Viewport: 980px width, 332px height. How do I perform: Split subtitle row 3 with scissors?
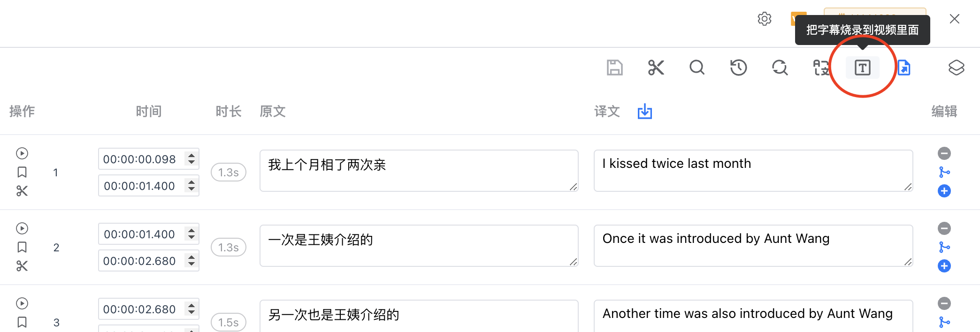click(22, 331)
